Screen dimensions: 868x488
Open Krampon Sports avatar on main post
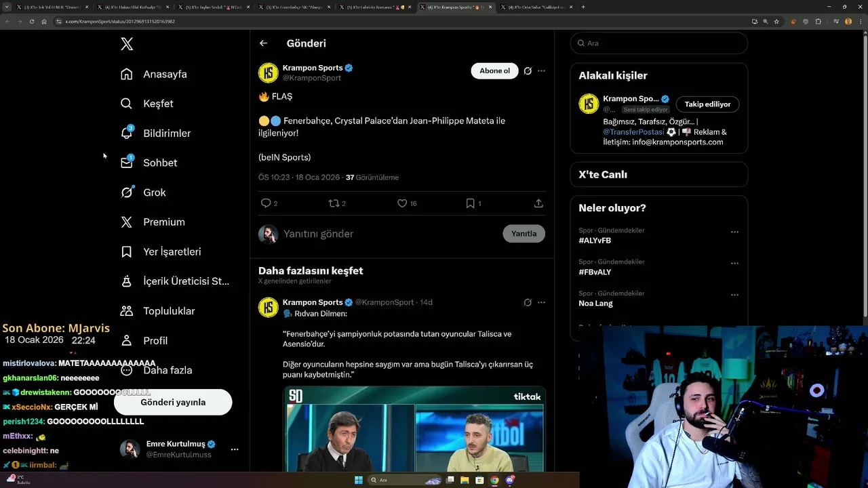(x=269, y=73)
